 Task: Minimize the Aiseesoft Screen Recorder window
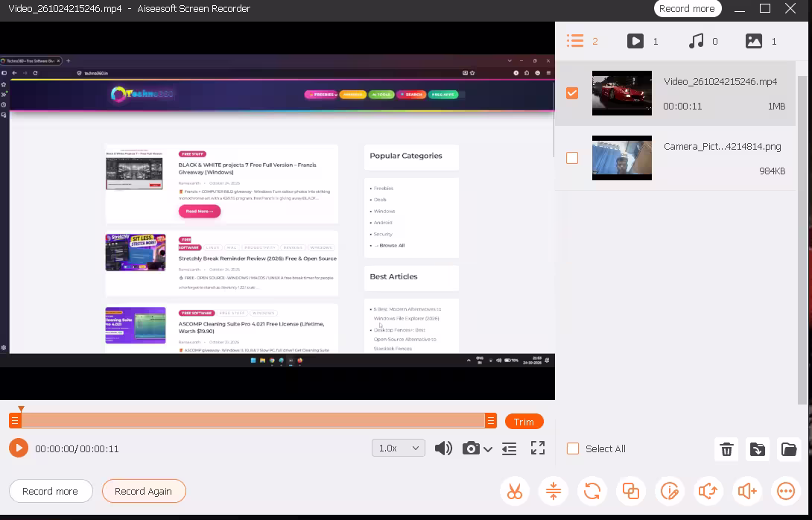(x=740, y=9)
